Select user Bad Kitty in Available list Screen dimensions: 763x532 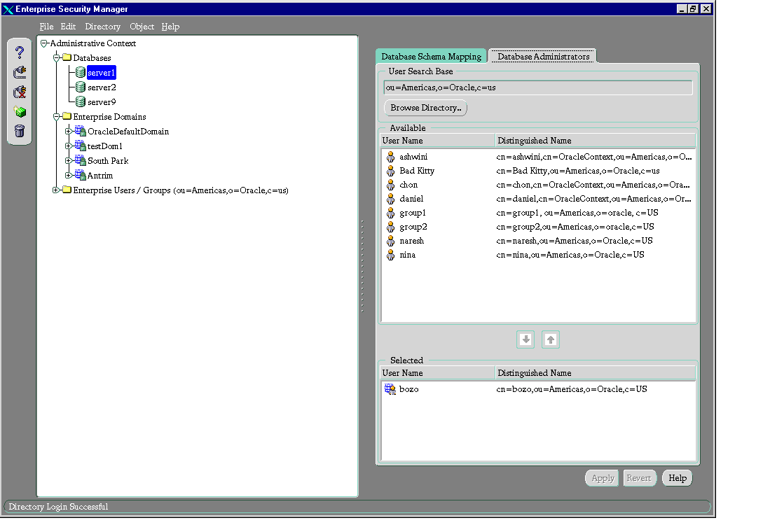point(416,171)
